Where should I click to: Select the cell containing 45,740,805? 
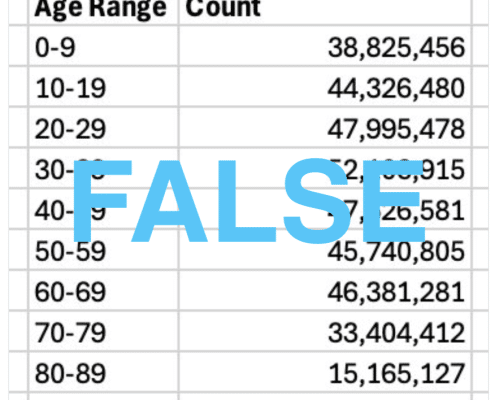(x=325, y=250)
